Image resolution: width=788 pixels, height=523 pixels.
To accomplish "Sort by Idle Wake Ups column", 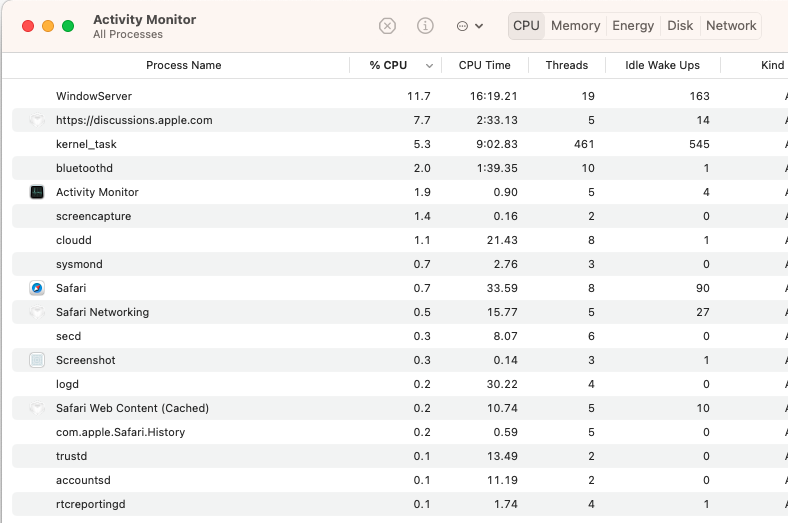I will pyautogui.click(x=662, y=65).
